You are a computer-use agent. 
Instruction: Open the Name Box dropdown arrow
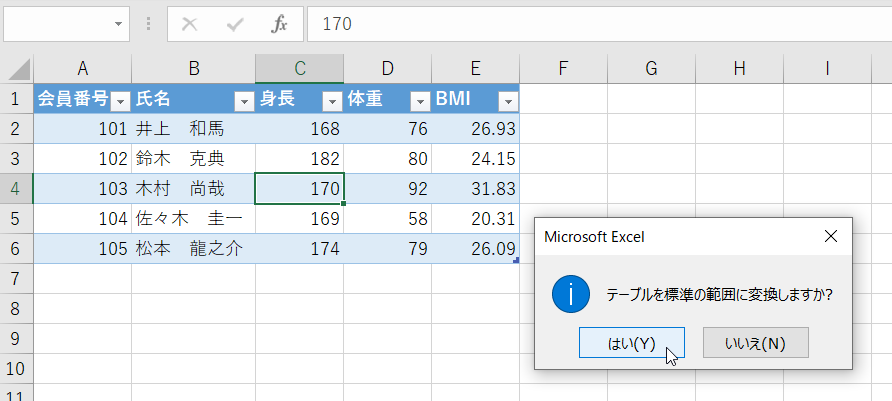[x=120, y=24]
